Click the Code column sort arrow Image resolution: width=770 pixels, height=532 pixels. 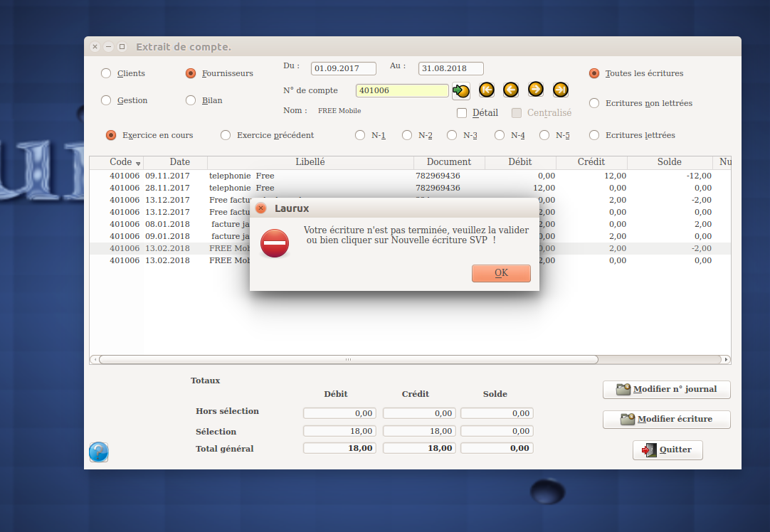click(138, 164)
